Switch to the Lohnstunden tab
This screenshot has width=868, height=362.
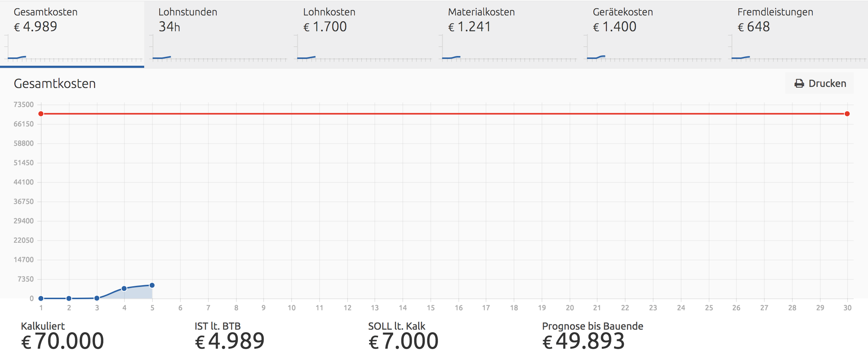[217, 34]
